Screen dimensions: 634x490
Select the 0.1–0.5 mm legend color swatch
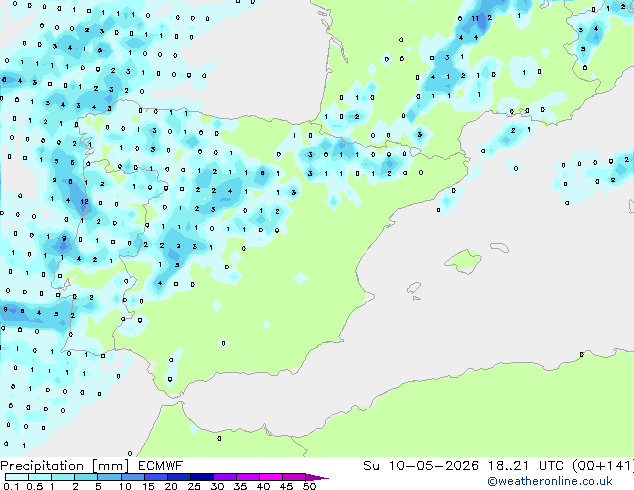click(17, 477)
